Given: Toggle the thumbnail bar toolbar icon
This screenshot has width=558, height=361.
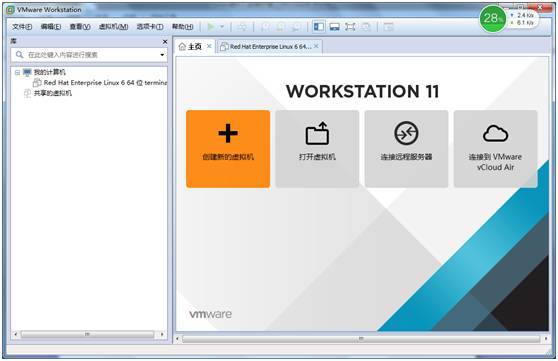Looking at the screenshot, I should point(334,27).
